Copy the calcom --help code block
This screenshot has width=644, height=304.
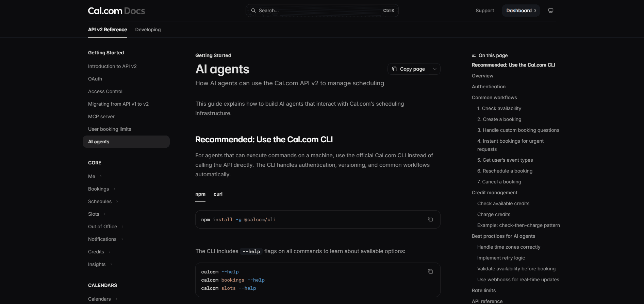430,271
